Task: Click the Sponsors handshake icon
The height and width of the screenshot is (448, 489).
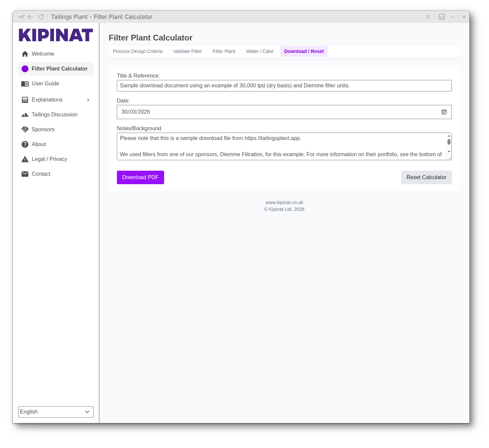Action: 25,130
